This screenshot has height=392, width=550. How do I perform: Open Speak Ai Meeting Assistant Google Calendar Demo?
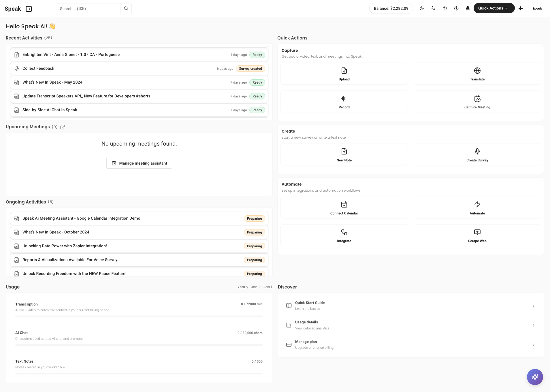139,218
